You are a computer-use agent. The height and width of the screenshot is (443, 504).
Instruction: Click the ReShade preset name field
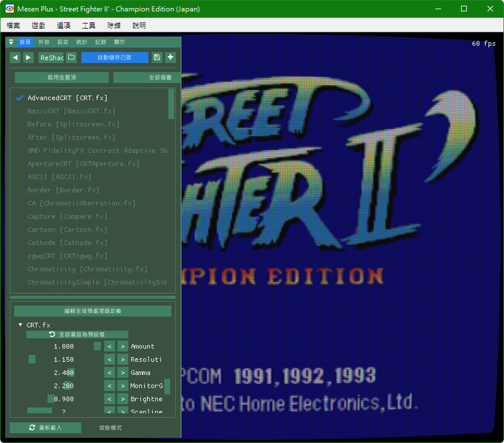coord(51,58)
